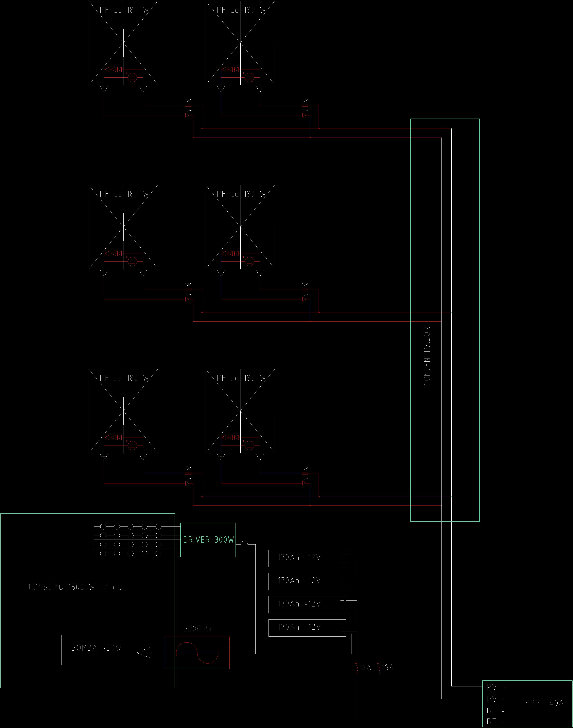The image size is (573, 728).
Task: Click the inverter sine wave symbol
Action: coord(197,653)
